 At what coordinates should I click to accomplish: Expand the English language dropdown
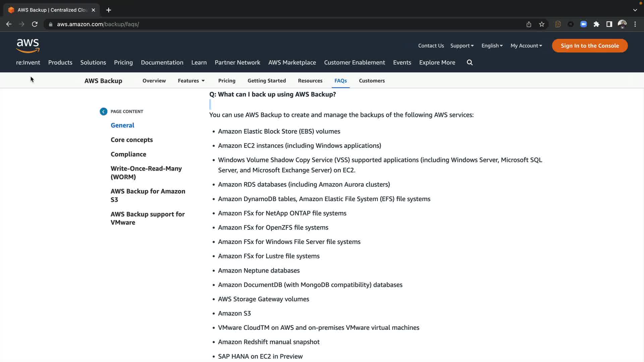click(x=492, y=46)
